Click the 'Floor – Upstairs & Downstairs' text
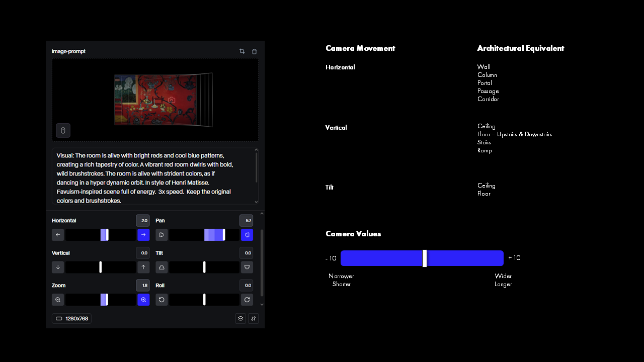The image size is (644, 362). (x=515, y=134)
